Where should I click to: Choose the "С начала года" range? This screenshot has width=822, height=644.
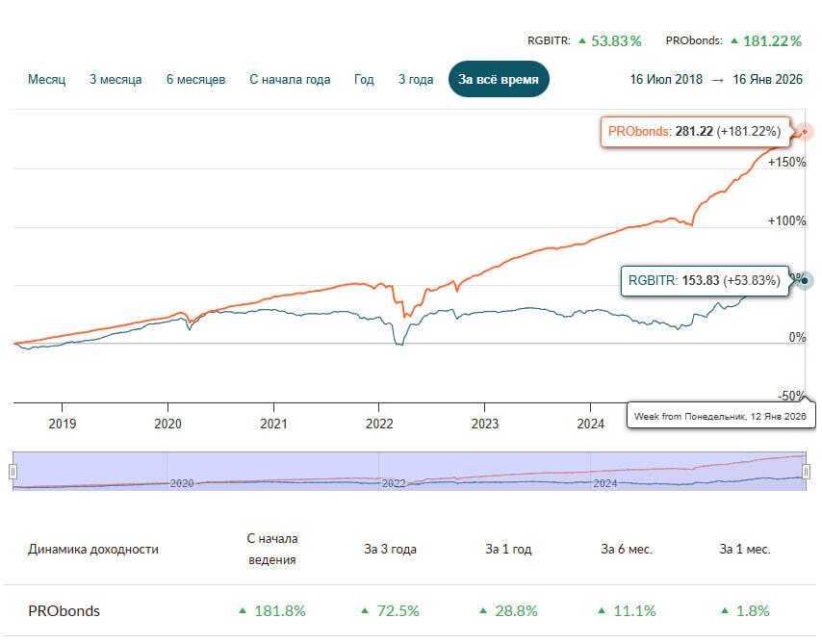(x=290, y=80)
